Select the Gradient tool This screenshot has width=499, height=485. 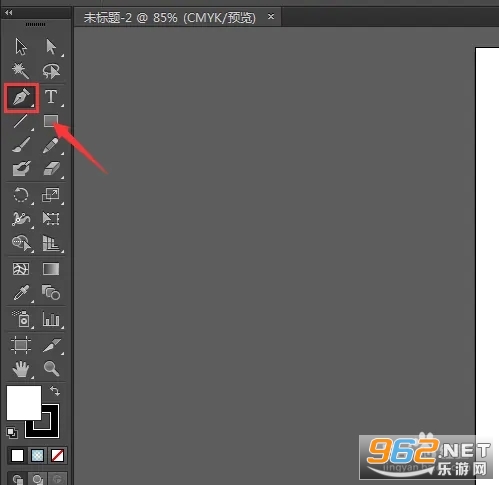[x=51, y=269]
